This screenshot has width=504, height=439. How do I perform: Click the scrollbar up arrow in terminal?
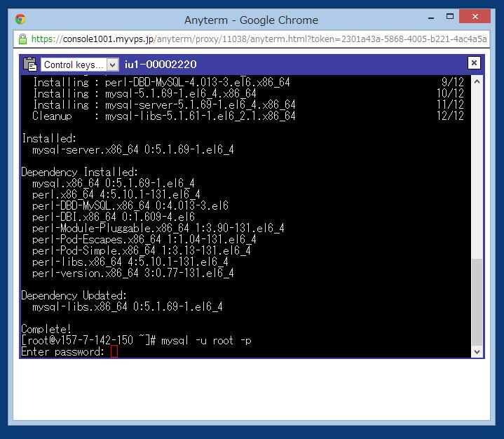click(x=477, y=81)
